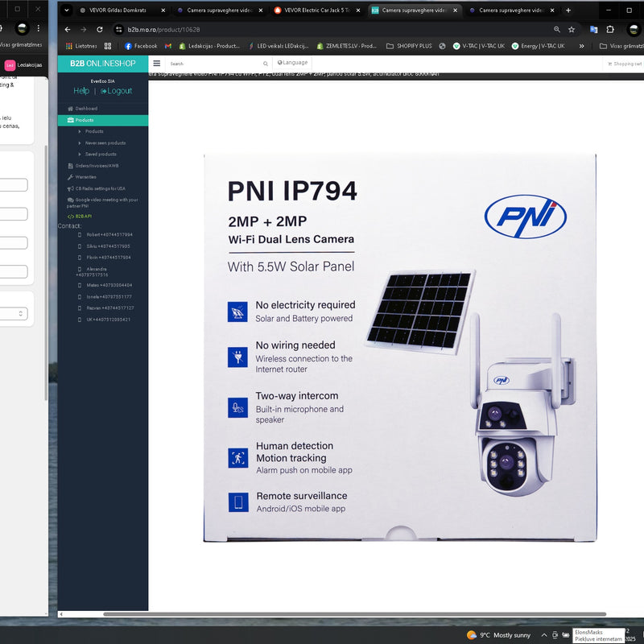Image resolution: width=644 pixels, height=644 pixels.
Task: Click Robert contact phone number
Action: click(x=109, y=234)
